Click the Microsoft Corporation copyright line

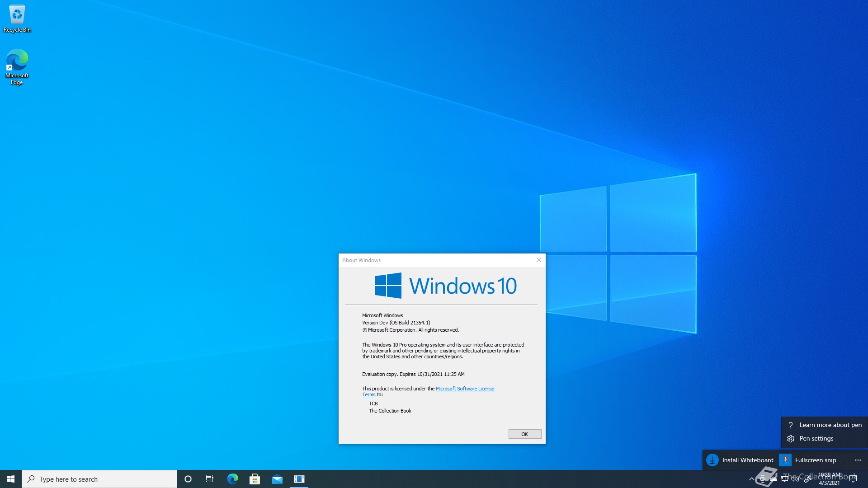pyautogui.click(x=410, y=330)
